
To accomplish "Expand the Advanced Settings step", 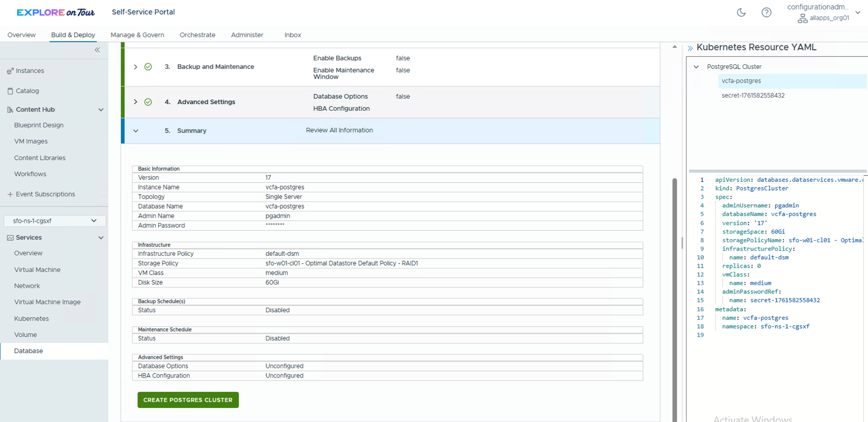I will [x=136, y=102].
